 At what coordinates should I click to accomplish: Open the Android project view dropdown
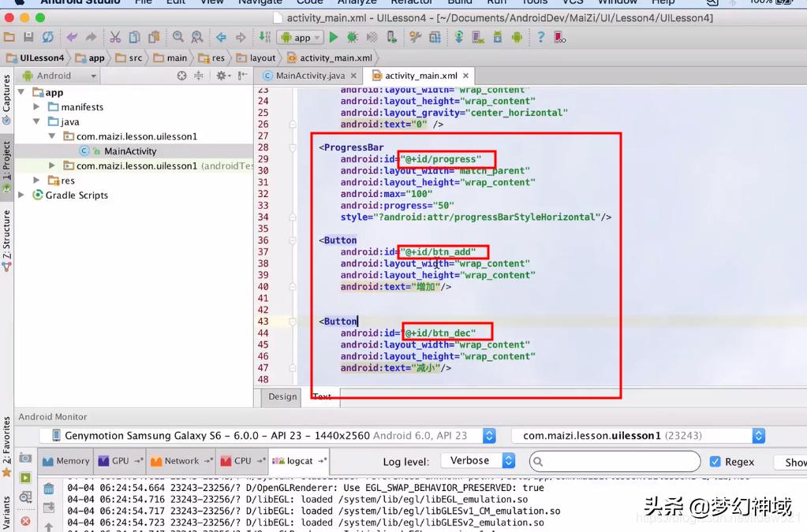click(x=59, y=76)
